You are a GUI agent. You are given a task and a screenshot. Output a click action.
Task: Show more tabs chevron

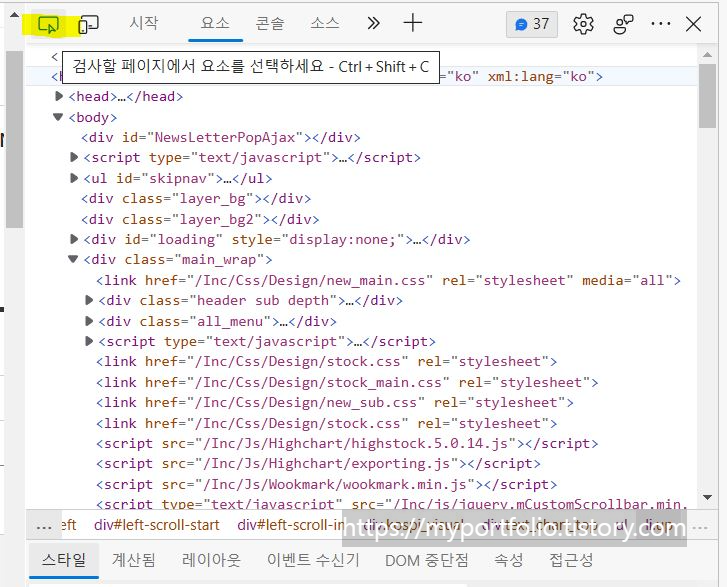click(373, 23)
